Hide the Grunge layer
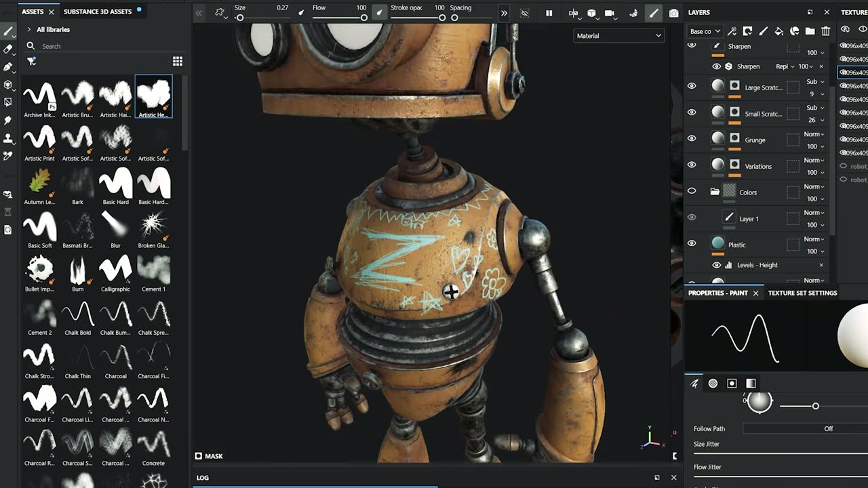 (692, 138)
